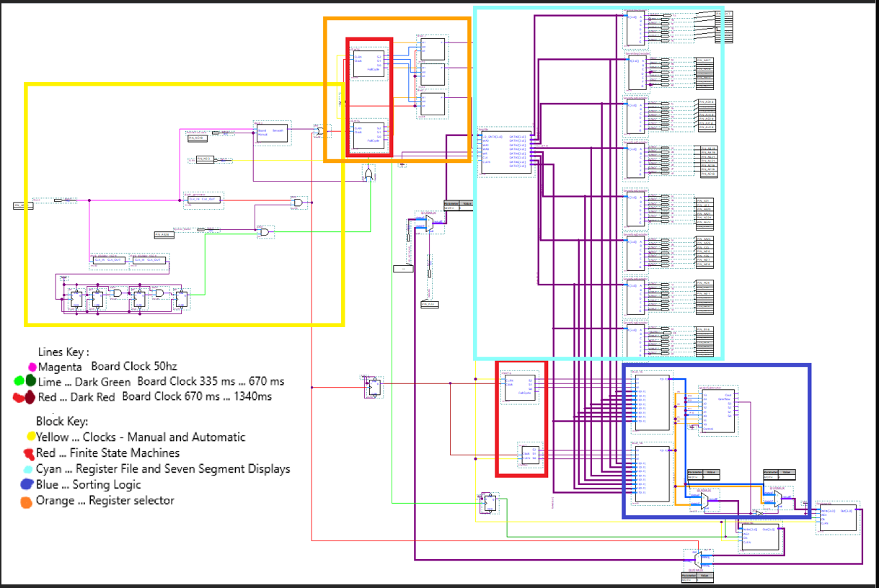The image size is (879, 588).
Task: Select the adderSubtractor block with Cout output
Action: click(x=716, y=411)
